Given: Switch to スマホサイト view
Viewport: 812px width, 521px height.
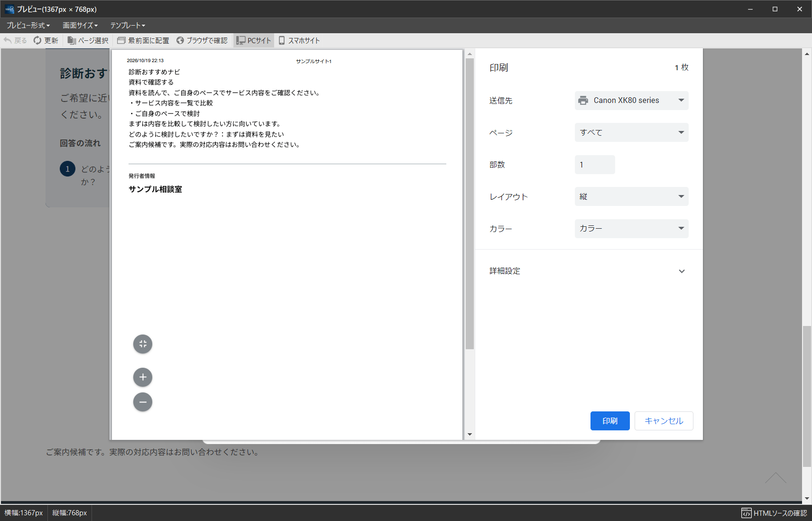Looking at the screenshot, I should tap(299, 40).
